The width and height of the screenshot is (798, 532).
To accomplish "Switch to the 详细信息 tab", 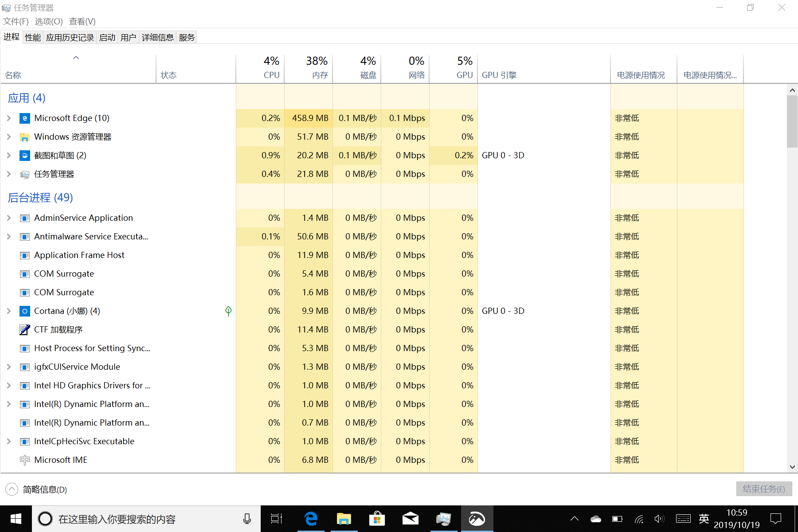I will tap(158, 38).
